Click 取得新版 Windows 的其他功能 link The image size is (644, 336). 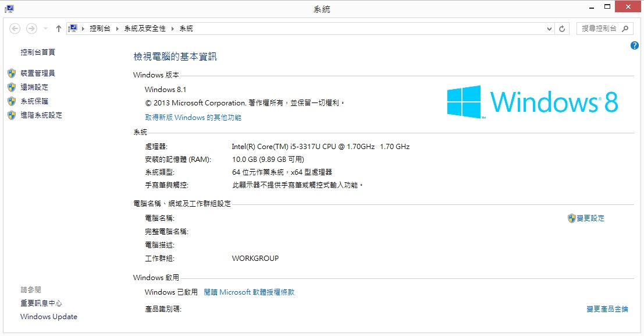(x=193, y=118)
